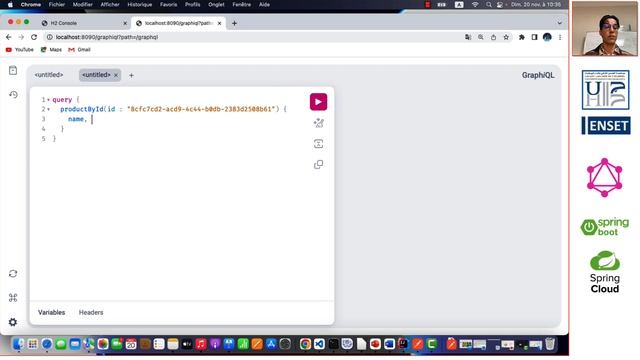Click the id string value in the query
The width and height of the screenshot is (640, 360).
coord(202,109)
